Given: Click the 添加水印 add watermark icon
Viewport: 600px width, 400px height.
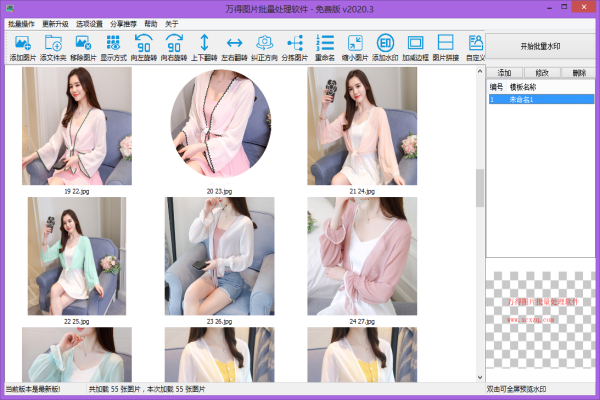Looking at the screenshot, I should point(385,45).
